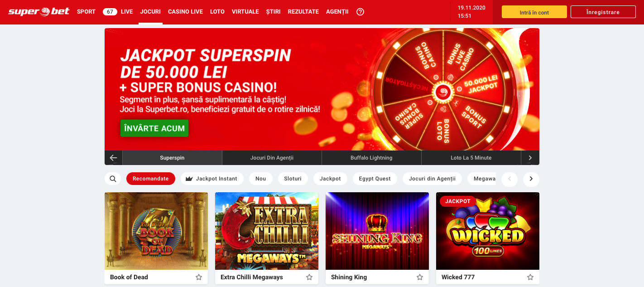Click the crown icon on Jackpot Instant
644x287 pixels.
coord(189,179)
